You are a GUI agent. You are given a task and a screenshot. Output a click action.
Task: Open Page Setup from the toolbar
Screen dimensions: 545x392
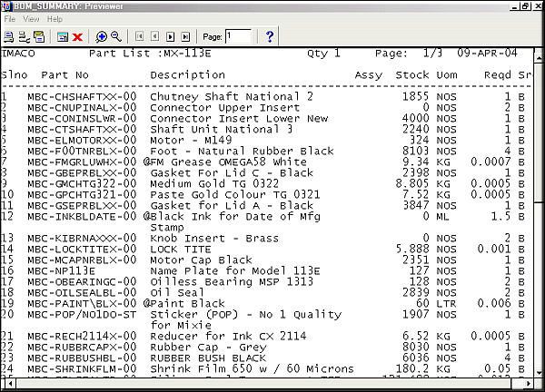click(24, 36)
